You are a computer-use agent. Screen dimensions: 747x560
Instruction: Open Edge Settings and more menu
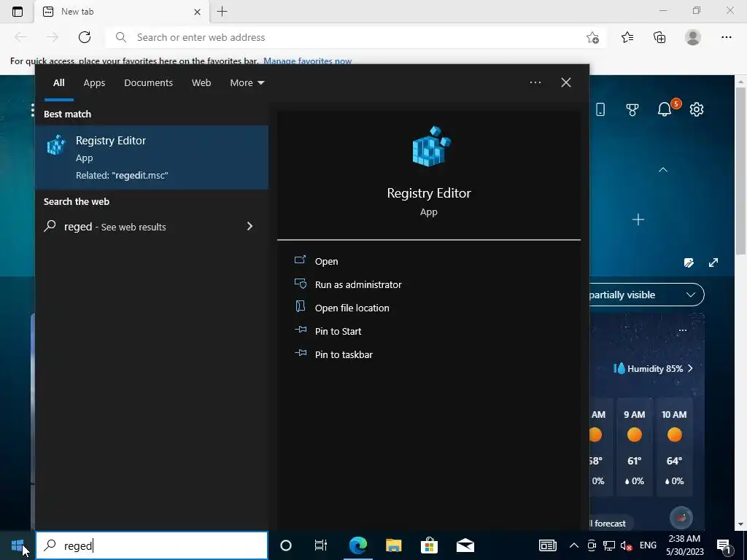726,37
